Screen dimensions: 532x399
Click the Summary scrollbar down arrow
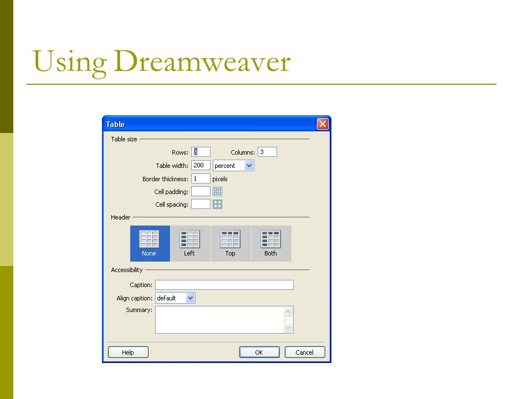point(288,328)
